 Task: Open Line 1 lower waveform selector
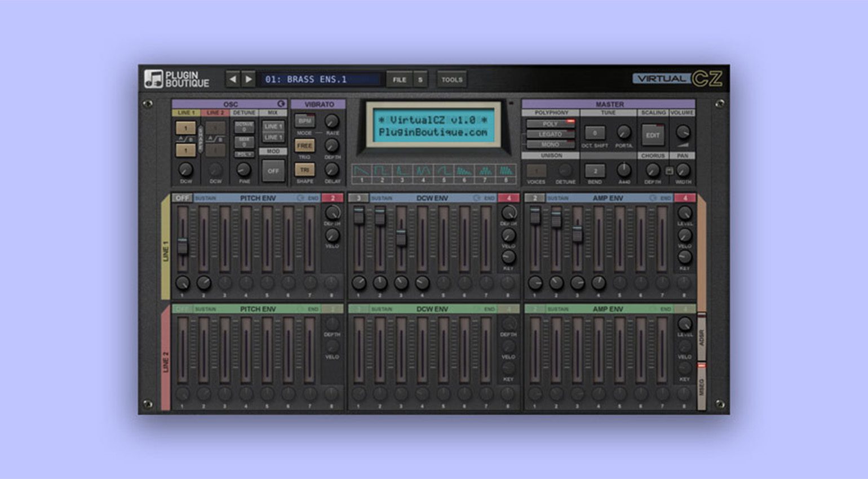(x=185, y=150)
